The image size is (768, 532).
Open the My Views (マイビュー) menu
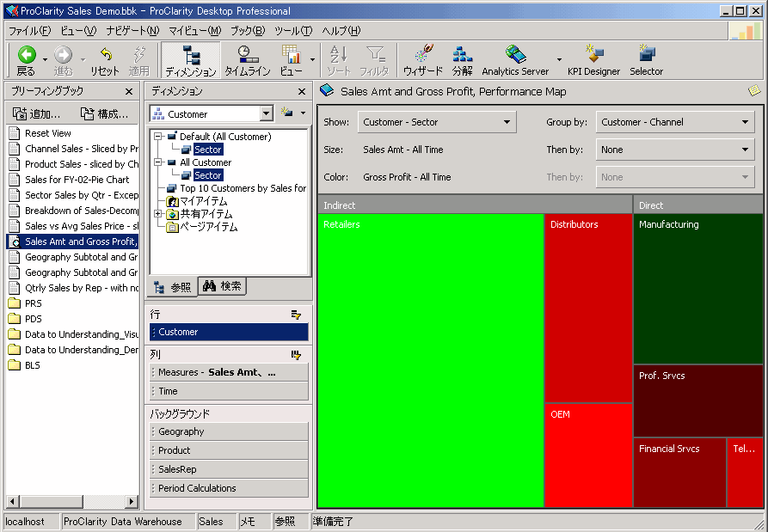pos(194,31)
